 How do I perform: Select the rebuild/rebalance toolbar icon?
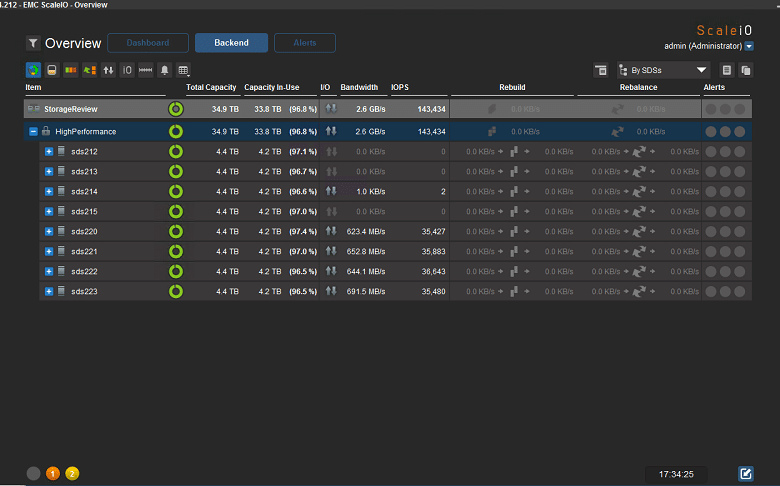[90, 70]
